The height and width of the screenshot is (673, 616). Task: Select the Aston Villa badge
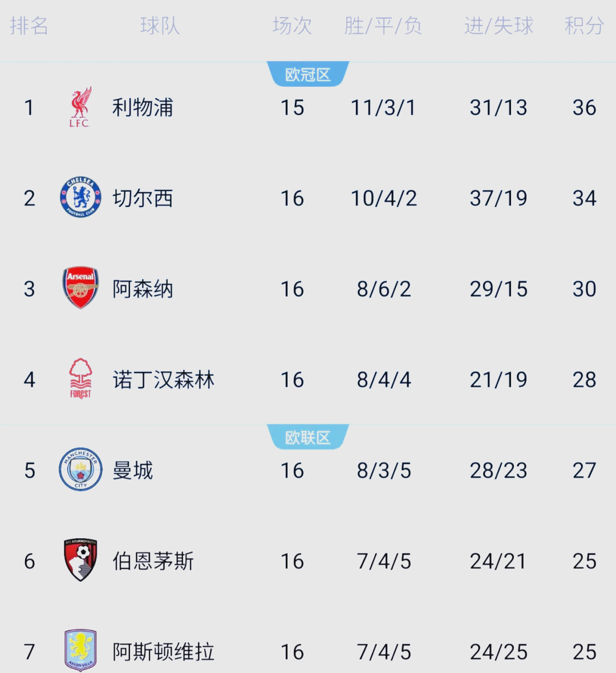pyautogui.click(x=80, y=650)
